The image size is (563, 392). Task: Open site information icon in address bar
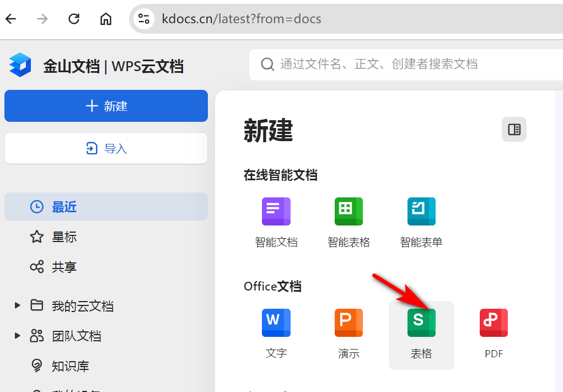pyautogui.click(x=143, y=19)
